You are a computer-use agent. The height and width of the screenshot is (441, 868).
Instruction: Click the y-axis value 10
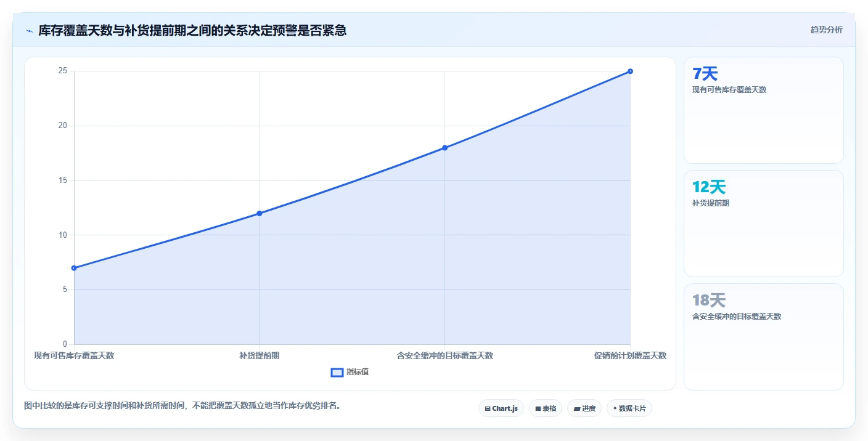[62, 235]
